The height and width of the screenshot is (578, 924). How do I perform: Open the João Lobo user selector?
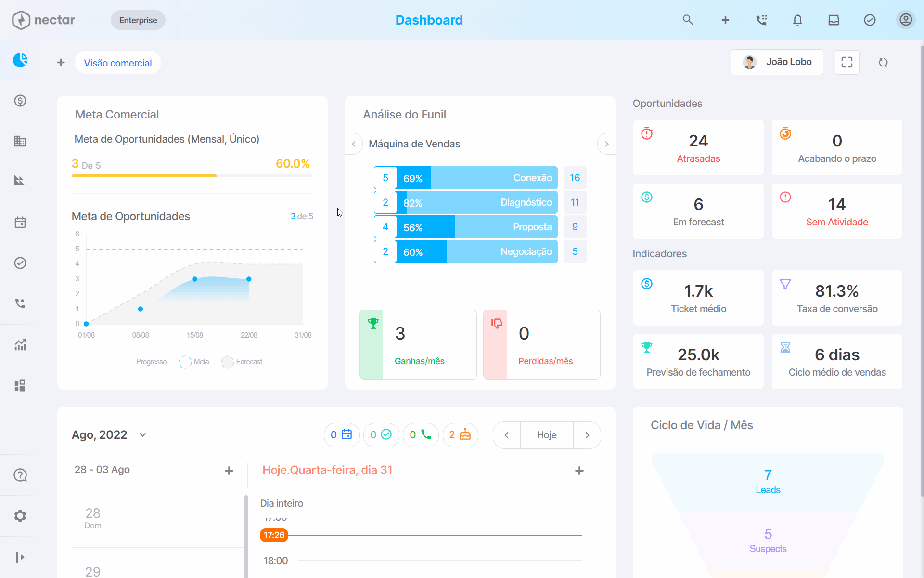[777, 62]
